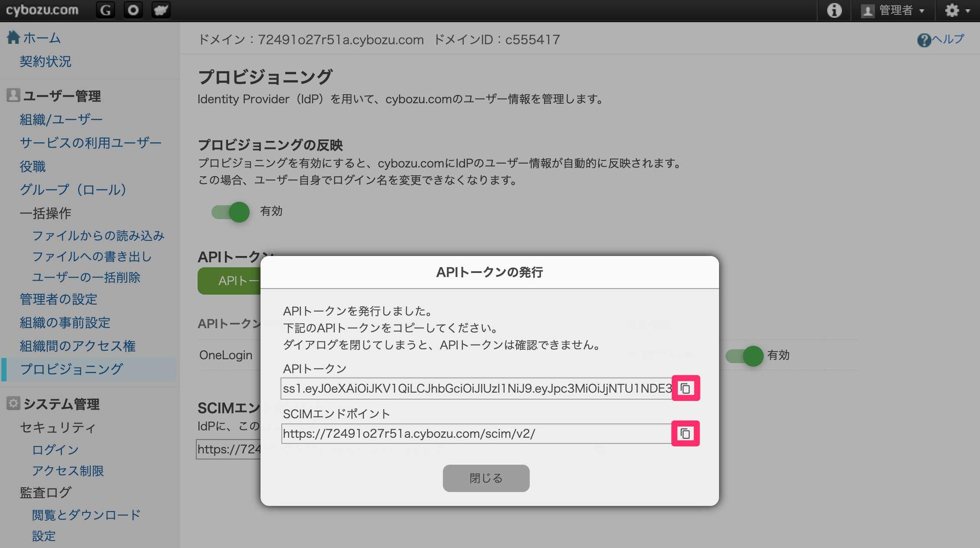Close the dialog with 閉じる button

(486, 478)
